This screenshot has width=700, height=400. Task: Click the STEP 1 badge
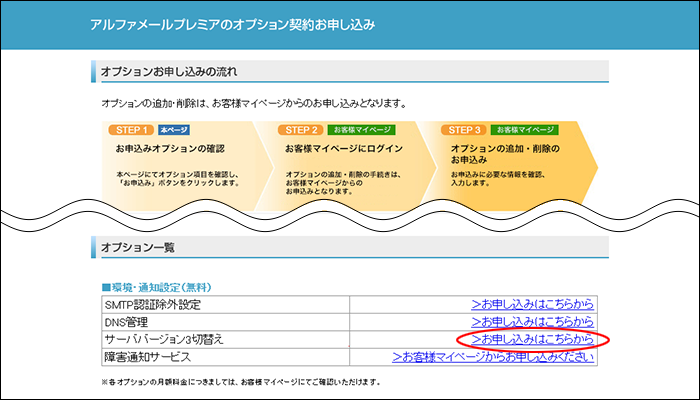[x=133, y=130]
